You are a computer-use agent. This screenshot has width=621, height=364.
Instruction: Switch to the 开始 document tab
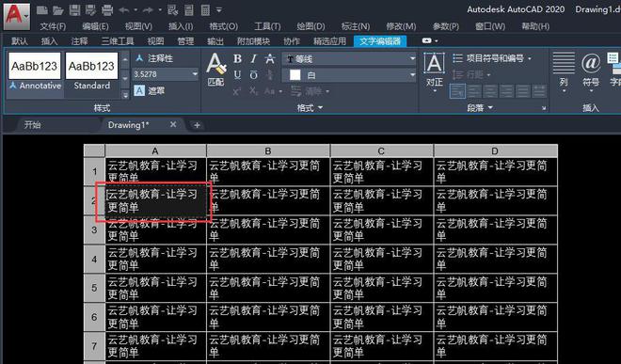click(x=33, y=125)
